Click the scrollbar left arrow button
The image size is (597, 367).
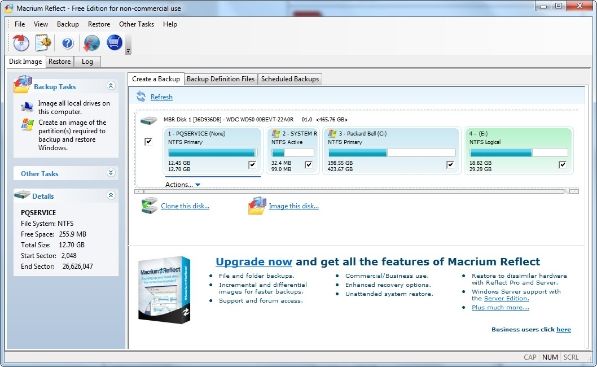139,191
